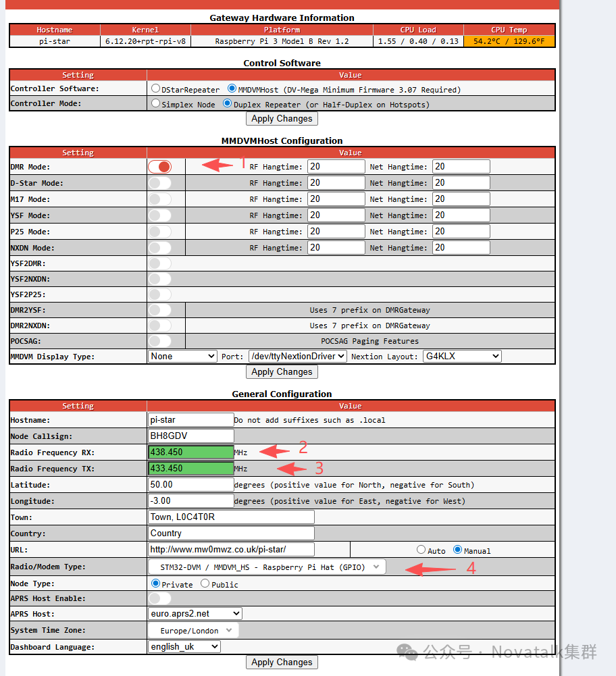The image size is (616, 676).
Task: Open APRS Host dropdown
Action: pyautogui.click(x=195, y=613)
